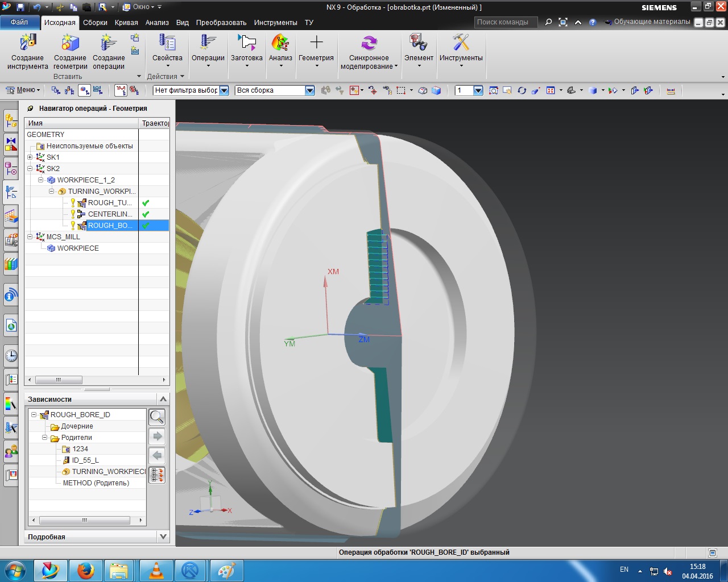This screenshot has height=582, width=728.
Task: Click the Поиск команды search field
Action: pos(506,22)
